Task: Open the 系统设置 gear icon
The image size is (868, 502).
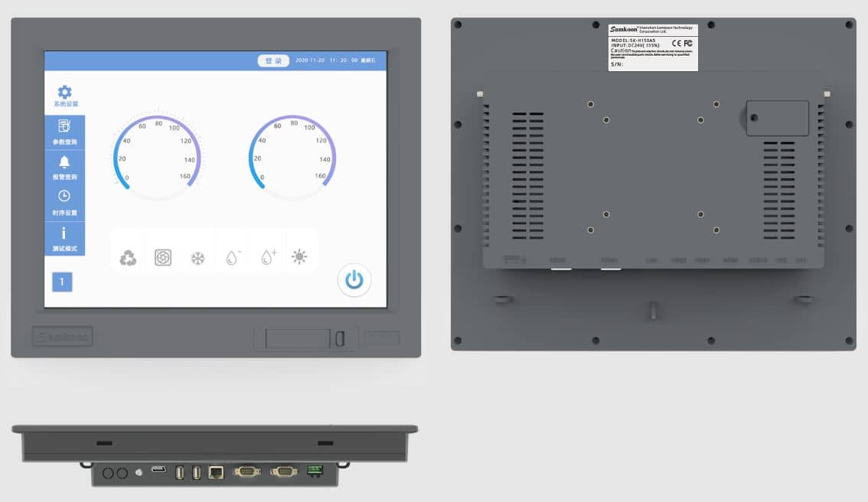Action: [x=65, y=93]
